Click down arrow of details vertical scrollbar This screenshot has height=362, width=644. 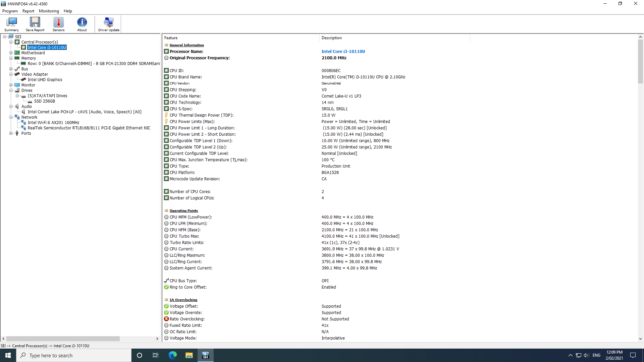click(640, 339)
